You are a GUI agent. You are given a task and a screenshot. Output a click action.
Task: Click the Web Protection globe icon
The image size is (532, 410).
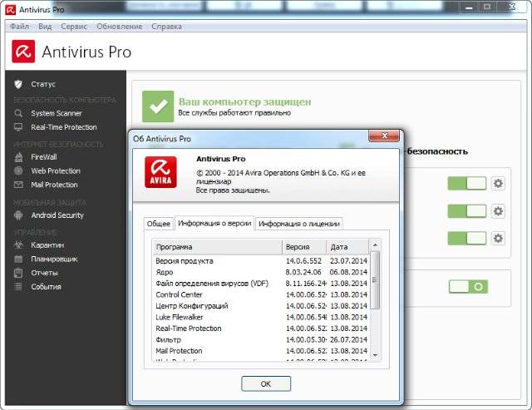pyautogui.click(x=18, y=170)
